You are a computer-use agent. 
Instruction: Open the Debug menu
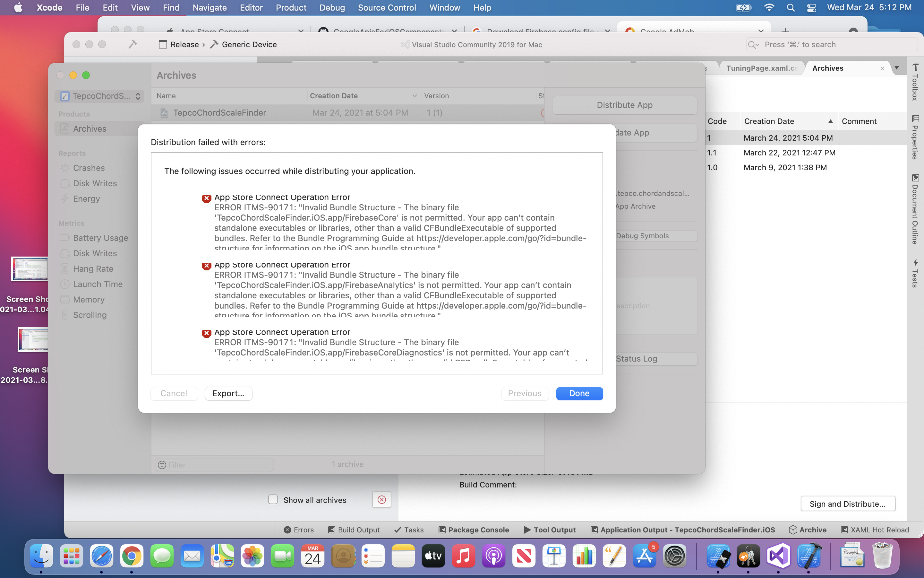point(332,8)
